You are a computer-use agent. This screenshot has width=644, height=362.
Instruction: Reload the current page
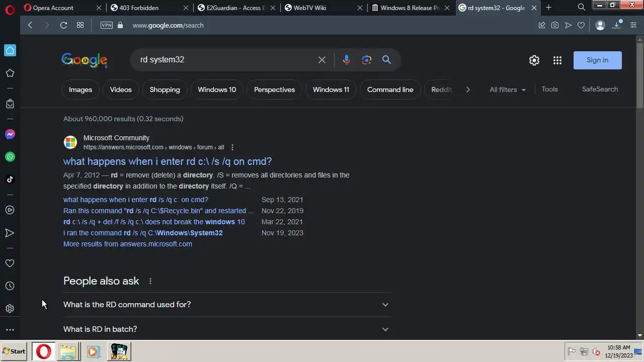[63, 25]
